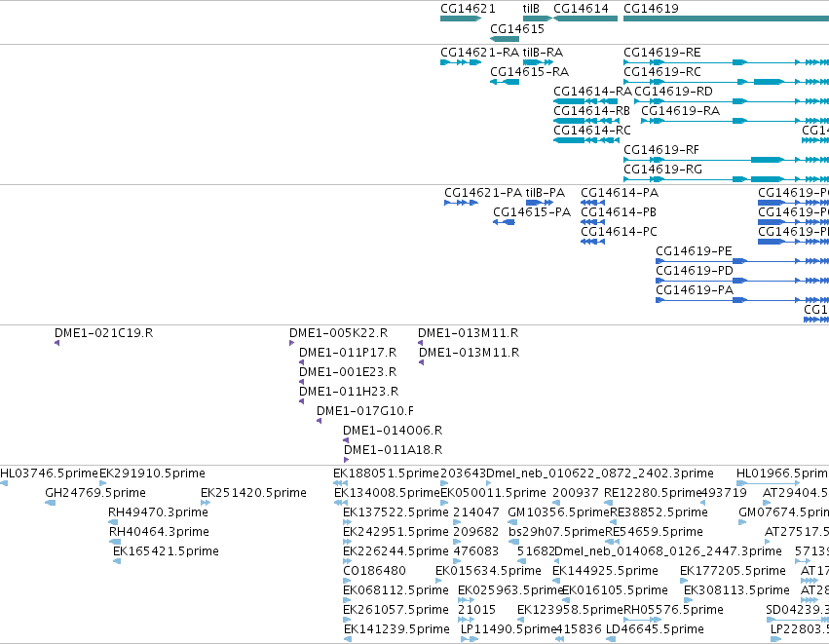This screenshot has width=829, height=644.
Task: Select transcript CG14614-RB
Action: 591,111
